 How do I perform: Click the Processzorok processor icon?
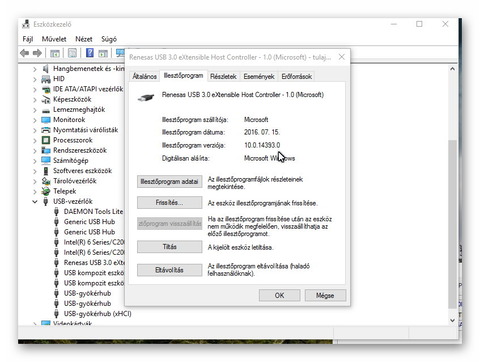coord(46,140)
